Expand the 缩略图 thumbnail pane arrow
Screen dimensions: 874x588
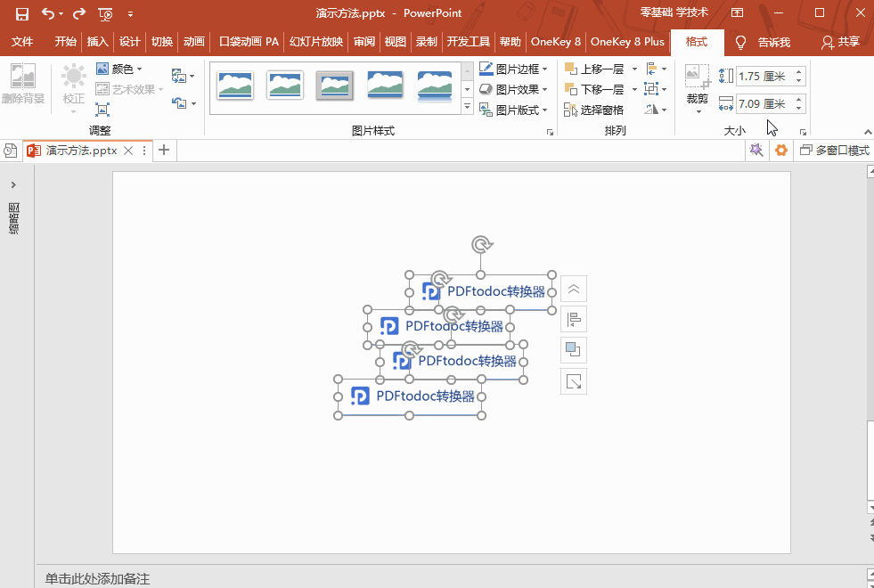click(14, 184)
